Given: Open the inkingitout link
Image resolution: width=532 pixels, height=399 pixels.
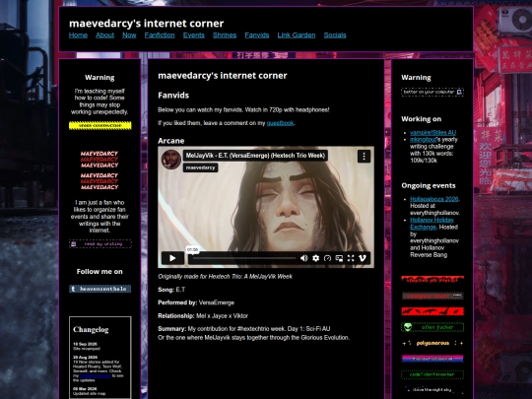Looking at the screenshot, I should coord(423,140).
